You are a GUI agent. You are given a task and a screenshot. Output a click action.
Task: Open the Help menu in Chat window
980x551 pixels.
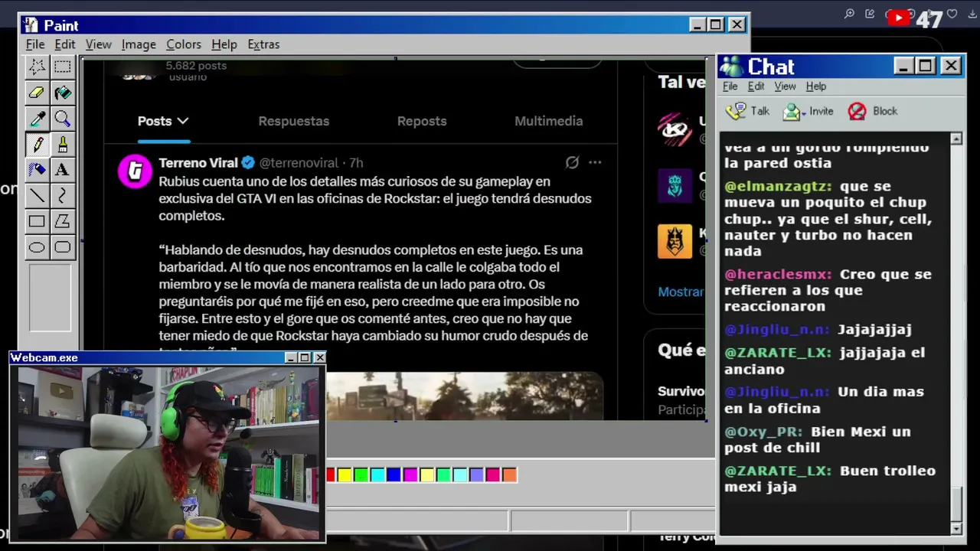[816, 86]
